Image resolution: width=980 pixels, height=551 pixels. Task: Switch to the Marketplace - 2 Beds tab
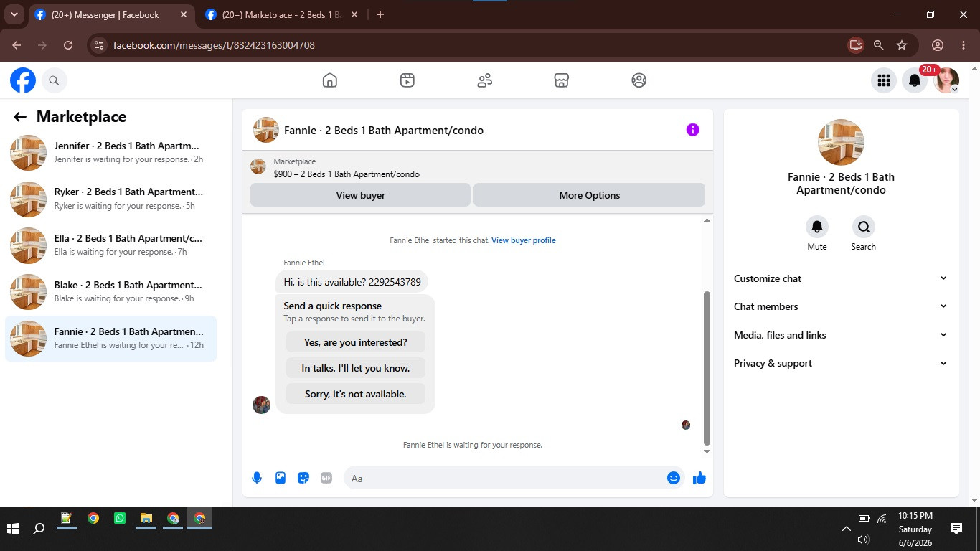281,15
